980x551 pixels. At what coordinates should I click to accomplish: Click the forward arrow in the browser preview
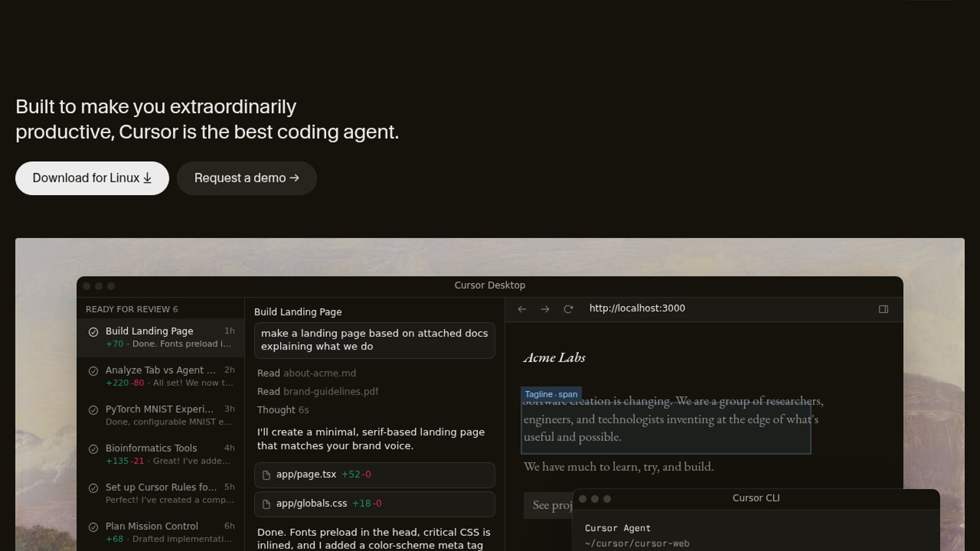click(x=545, y=309)
